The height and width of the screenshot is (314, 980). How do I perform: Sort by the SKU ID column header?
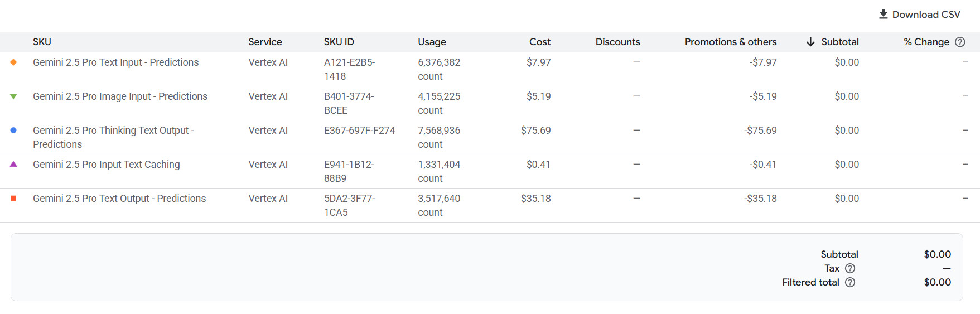coord(339,42)
